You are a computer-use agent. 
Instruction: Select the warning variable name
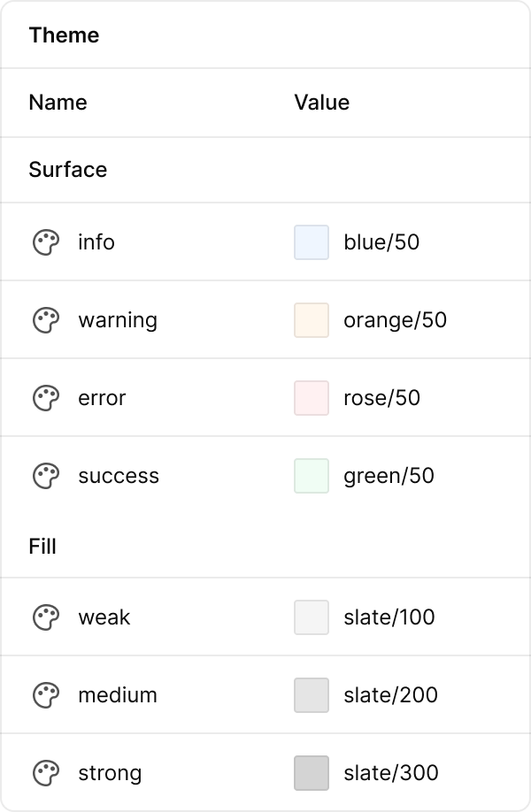(118, 320)
